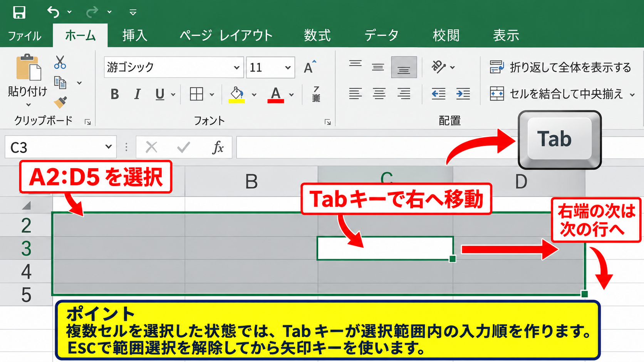Click 折り返して全体を表示する wrap text button
The width and height of the screenshot is (644, 362).
pyautogui.click(x=560, y=67)
